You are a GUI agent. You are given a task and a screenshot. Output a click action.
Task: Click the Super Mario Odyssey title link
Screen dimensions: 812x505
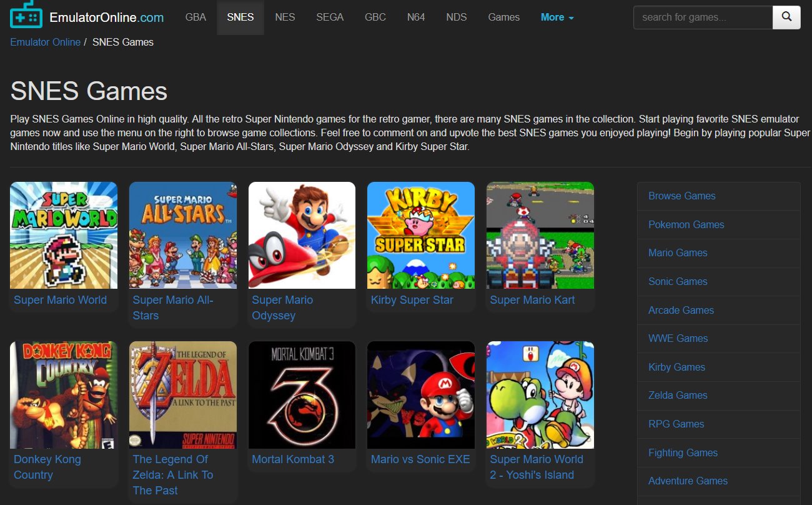click(x=282, y=307)
